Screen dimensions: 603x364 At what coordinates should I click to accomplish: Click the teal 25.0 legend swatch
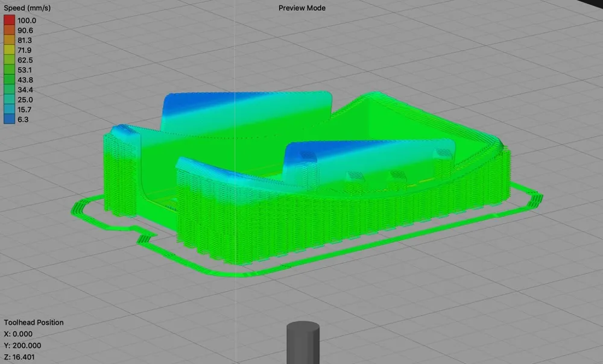(x=9, y=99)
